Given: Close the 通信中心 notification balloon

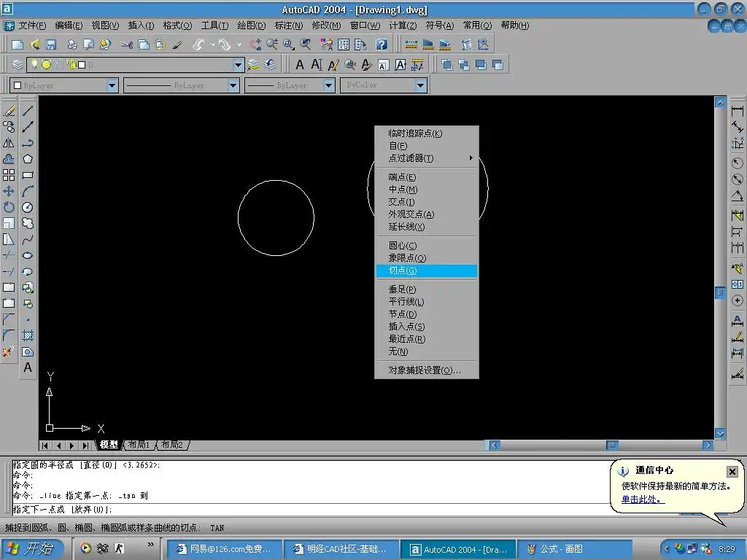Looking at the screenshot, I should pyautogui.click(x=732, y=472).
